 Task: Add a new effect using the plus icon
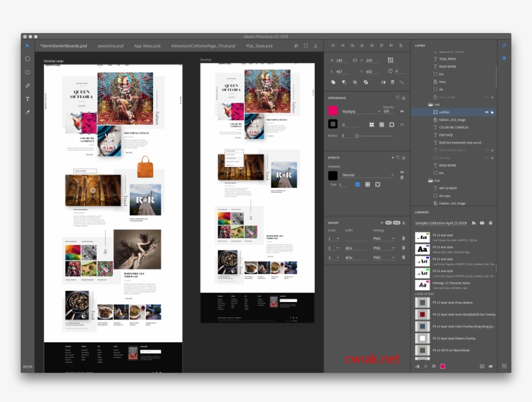393,157
